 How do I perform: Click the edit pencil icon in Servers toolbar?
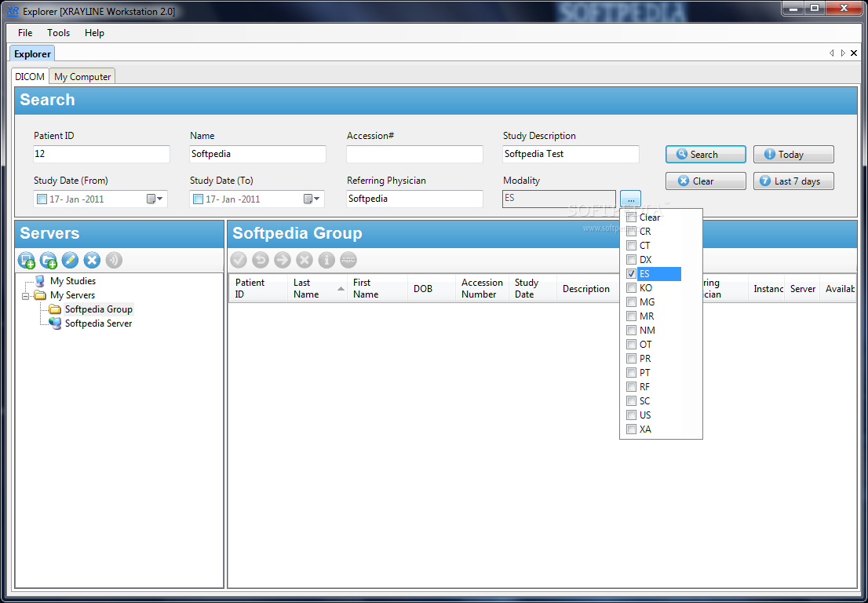[x=71, y=260]
